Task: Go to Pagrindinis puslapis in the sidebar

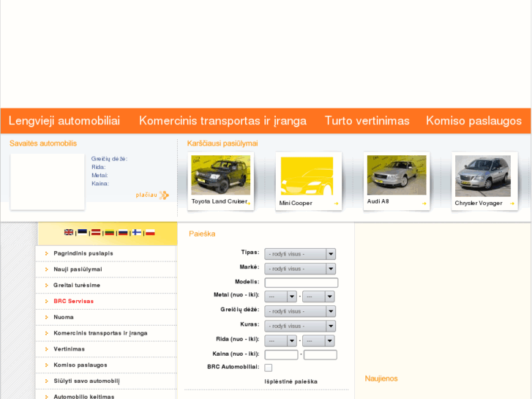Action: click(83, 253)
